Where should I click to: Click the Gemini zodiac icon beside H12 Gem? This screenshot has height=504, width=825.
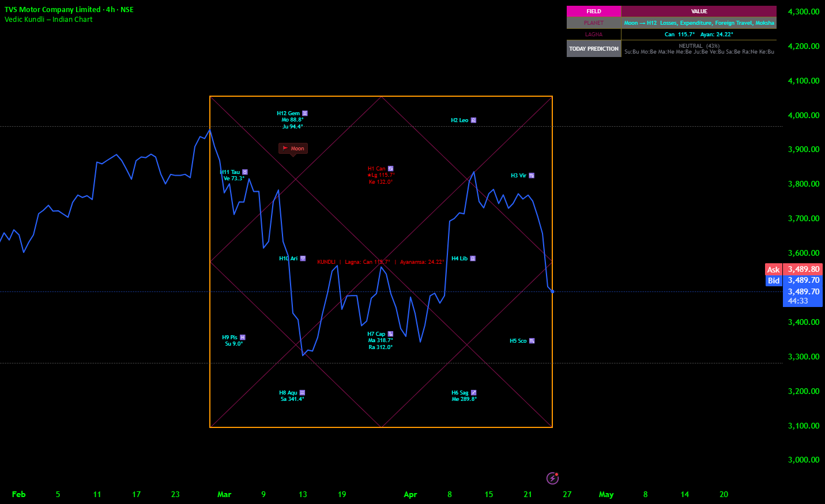(x=305, y=113)
